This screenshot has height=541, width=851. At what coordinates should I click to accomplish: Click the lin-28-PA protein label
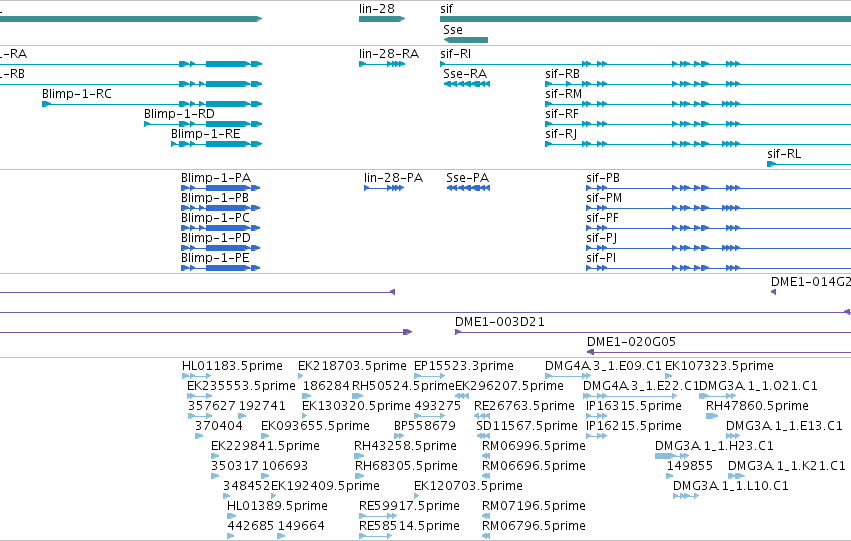pos(393,178)
